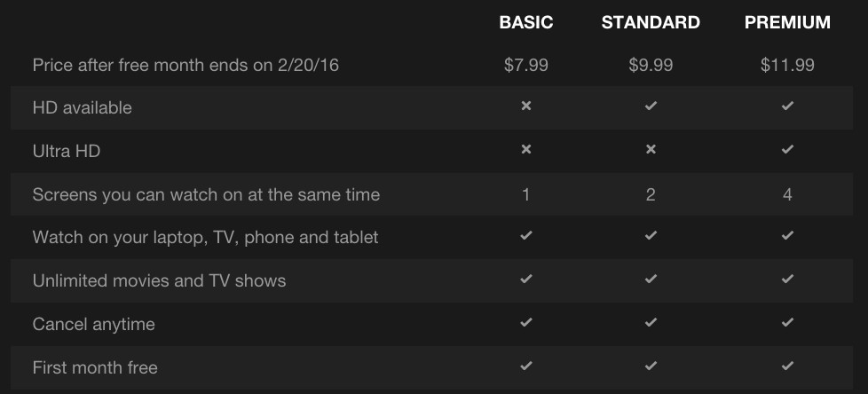Click the Basic plan $7.99 price
The width and height of the screenshot is (868, 394).
point(526,65)
